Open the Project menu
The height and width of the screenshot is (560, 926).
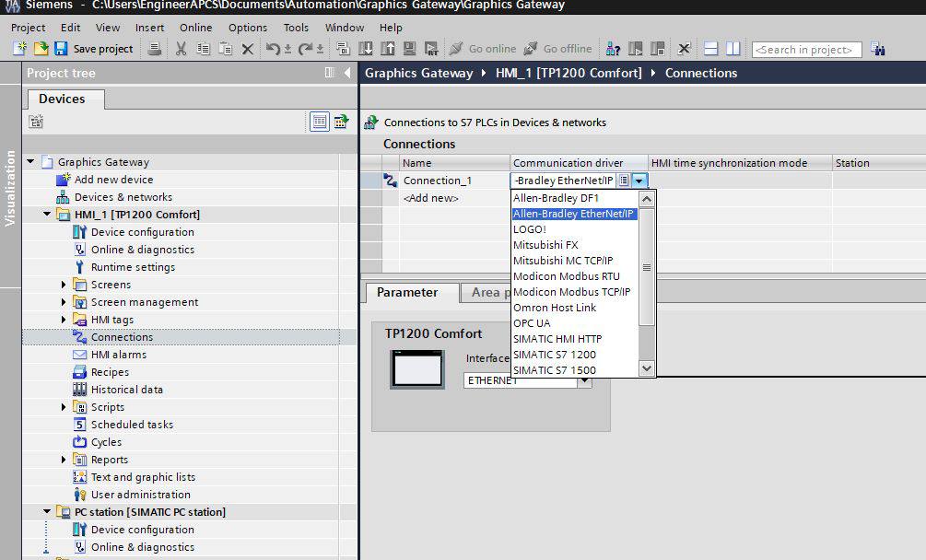[x=28, y=27]
